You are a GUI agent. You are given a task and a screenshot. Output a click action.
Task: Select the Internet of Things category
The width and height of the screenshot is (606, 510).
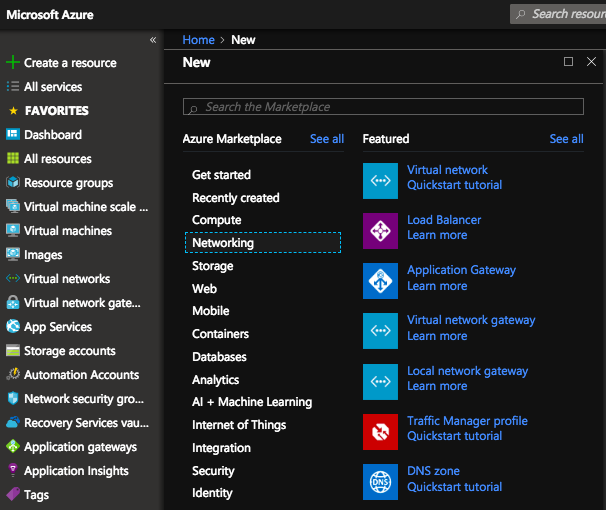coord(239,425)
